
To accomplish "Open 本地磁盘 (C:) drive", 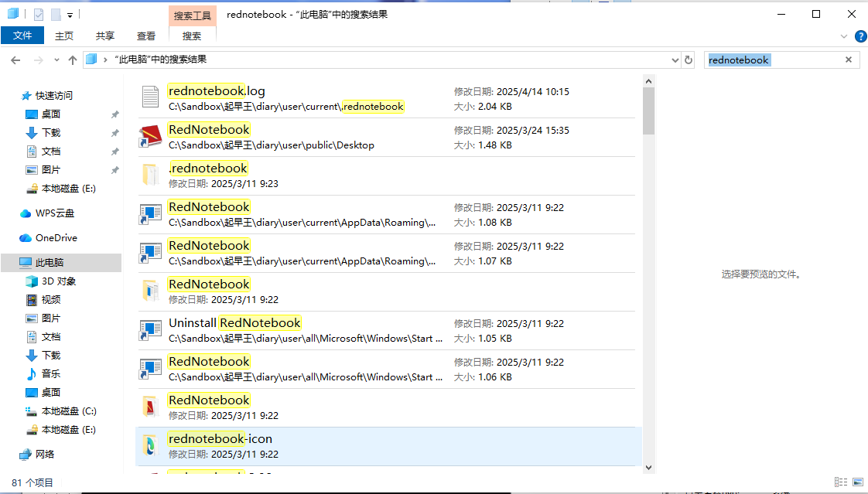I will tap(69, 411).
